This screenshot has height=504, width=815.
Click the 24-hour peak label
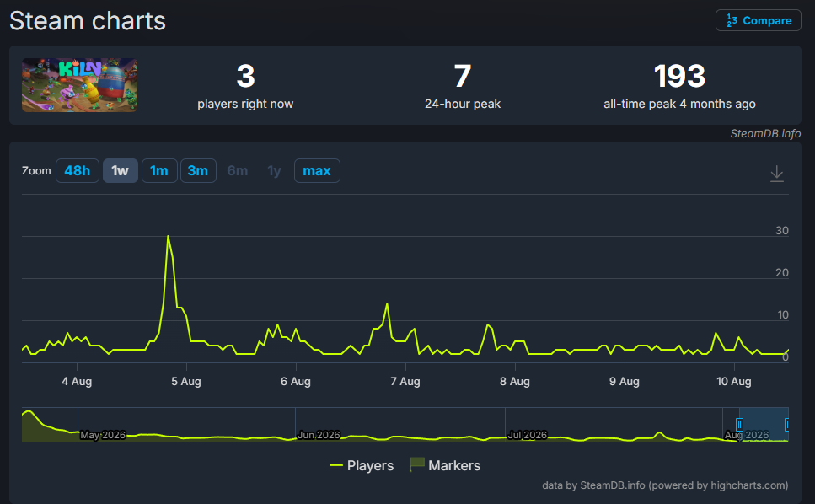click(x=463, y=104)
